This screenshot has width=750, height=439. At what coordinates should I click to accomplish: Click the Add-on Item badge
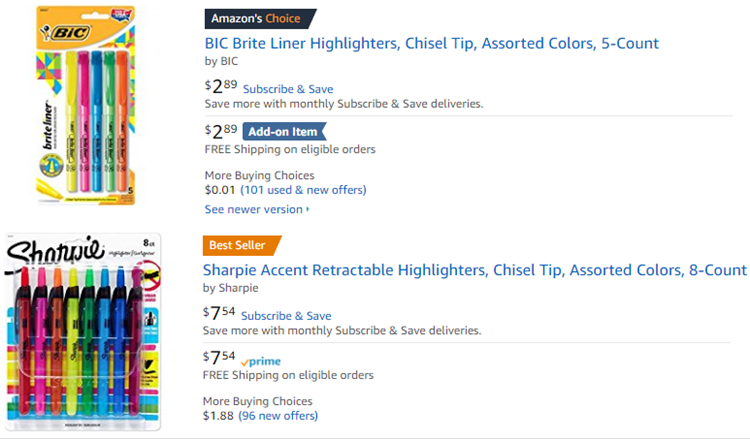[284, 132]
